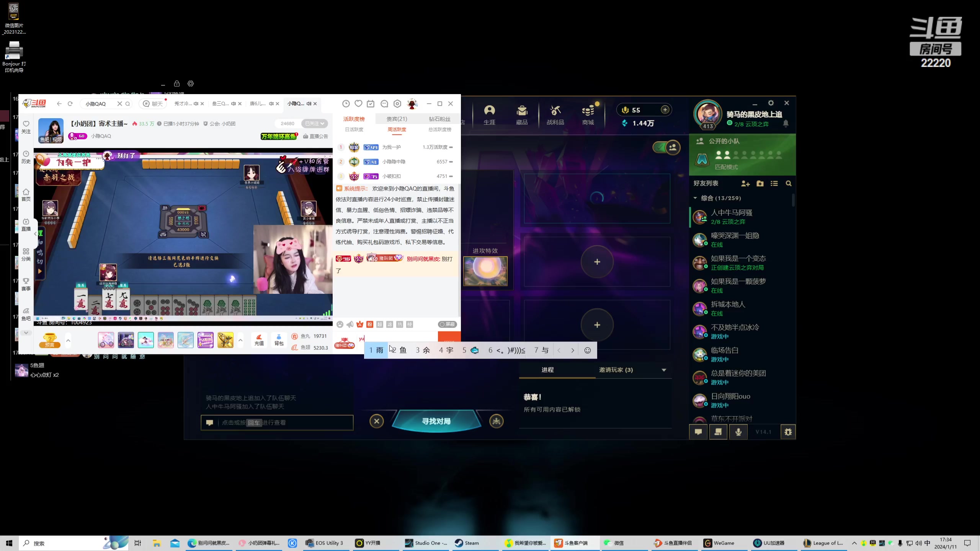Open 商城 in League client nav
980x551 pixels.
point(588,115)
